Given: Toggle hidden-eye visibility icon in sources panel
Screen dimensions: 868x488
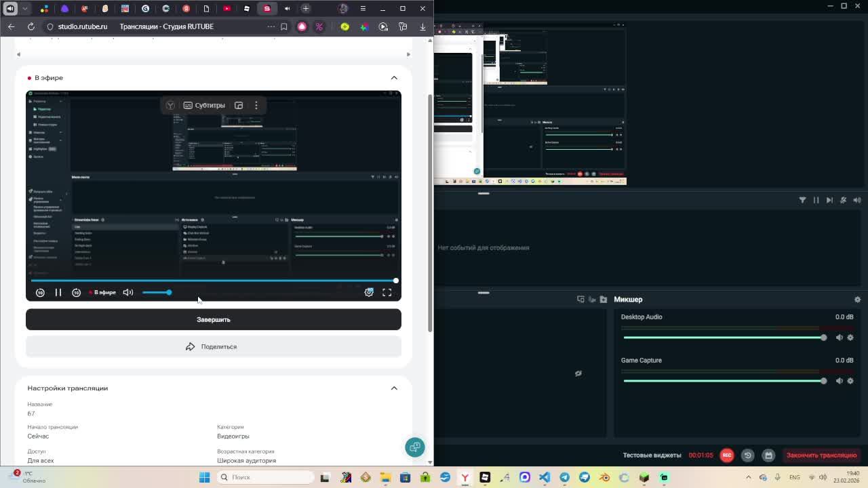Looking at the screenshot, I should click(578, 373).
